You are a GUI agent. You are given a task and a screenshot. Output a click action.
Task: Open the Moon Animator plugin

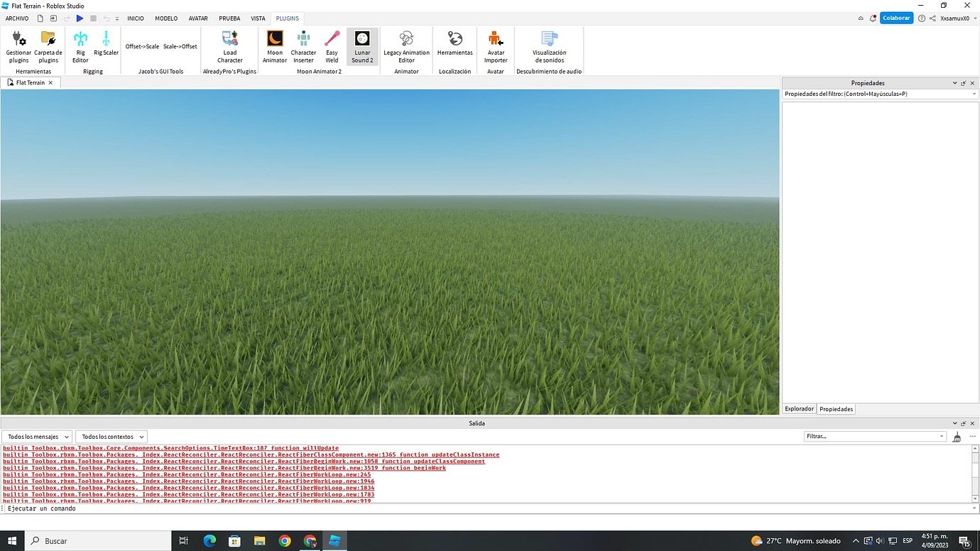274,47
